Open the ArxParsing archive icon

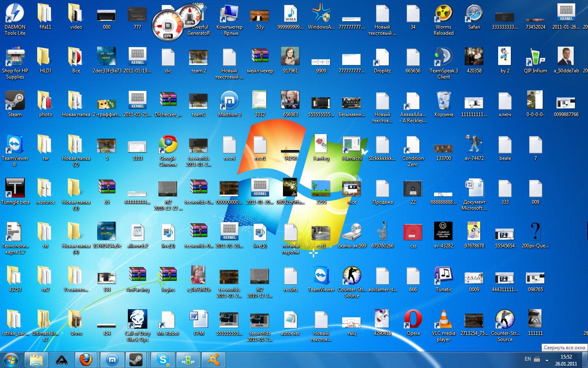[x=138, y=279]
